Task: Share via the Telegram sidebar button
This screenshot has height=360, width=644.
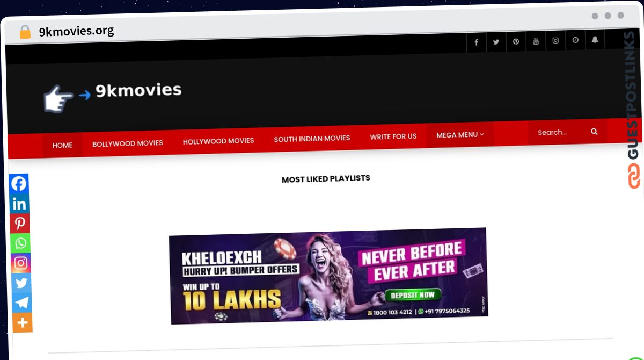Action: (x=22, y=303)
